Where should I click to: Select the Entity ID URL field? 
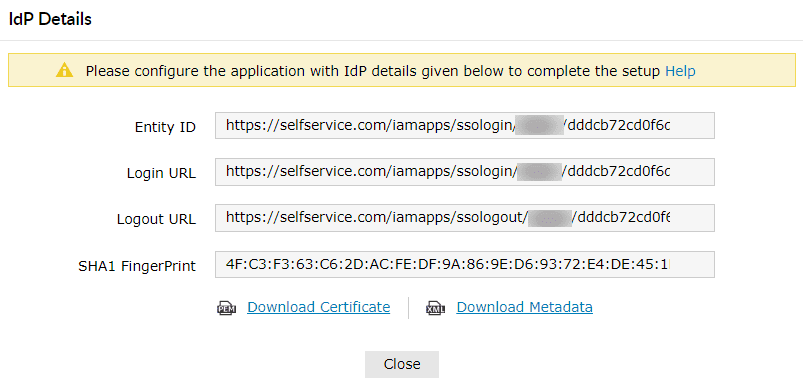(x=464, y=125)
